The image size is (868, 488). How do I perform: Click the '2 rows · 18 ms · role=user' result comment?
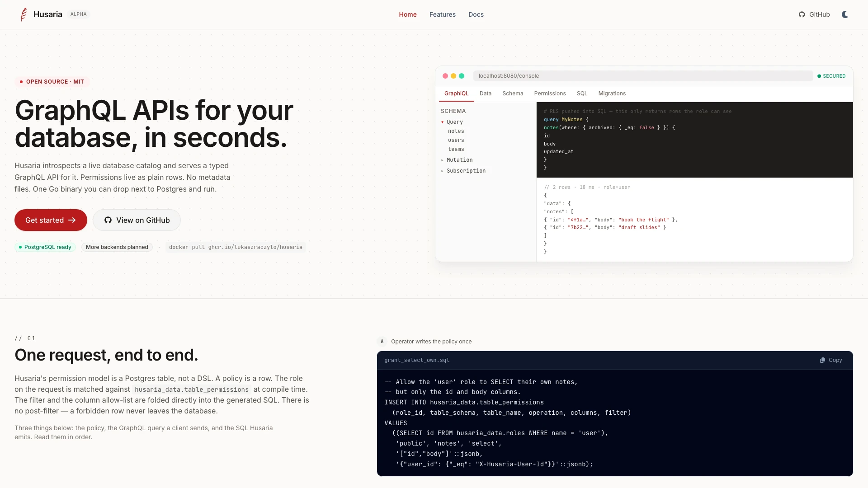[587, 187]
